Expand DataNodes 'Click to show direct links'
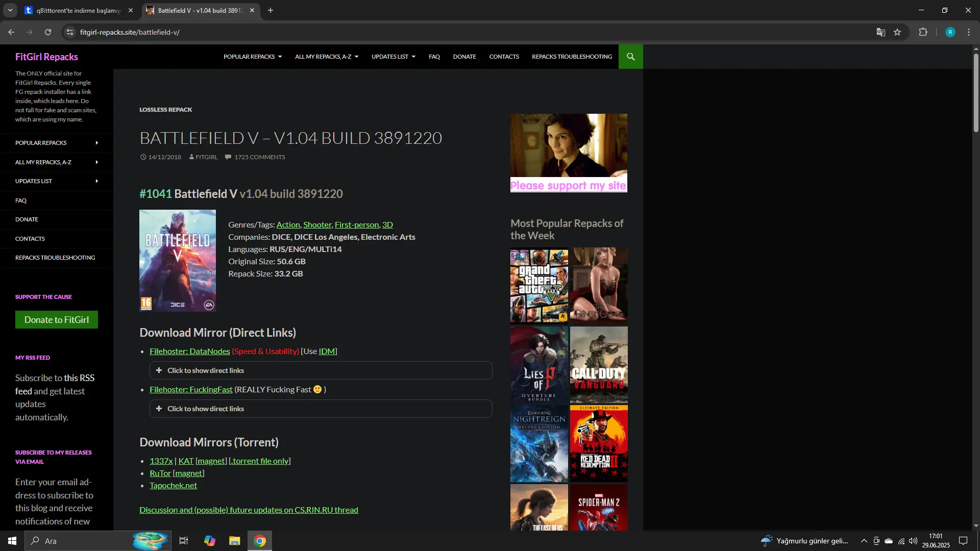Image resolution: width=980 pixels, height=551 pixels. click(321, 370)
